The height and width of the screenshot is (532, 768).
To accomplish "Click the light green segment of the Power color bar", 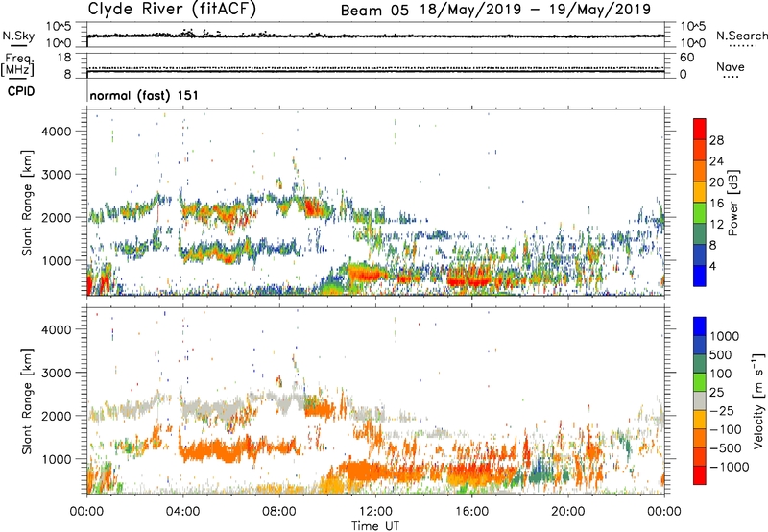I will pos(700,212).
